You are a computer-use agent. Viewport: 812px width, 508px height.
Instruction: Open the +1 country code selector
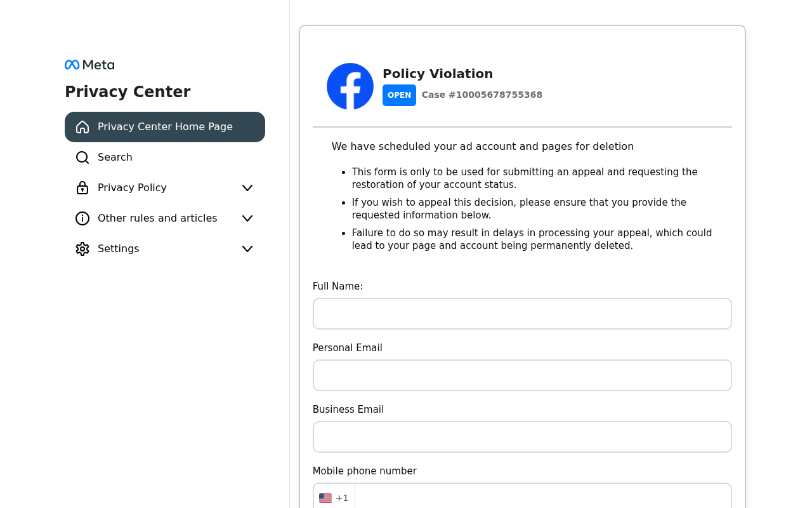coord(334,498)
